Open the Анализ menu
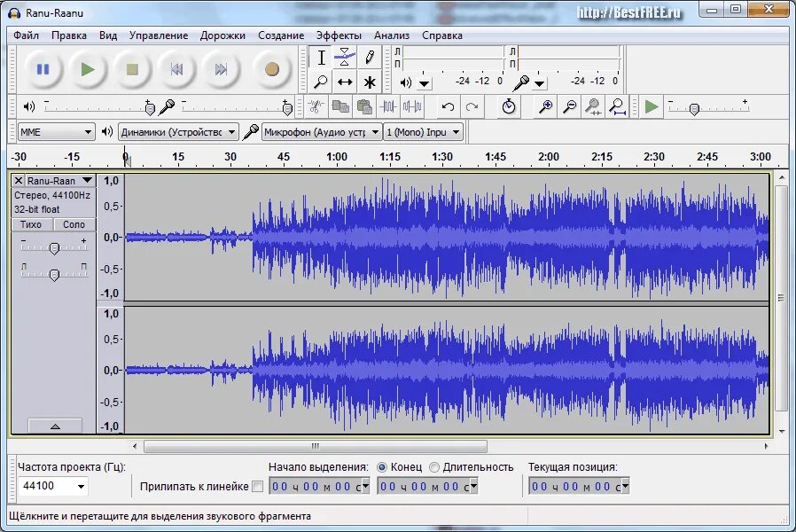 [392, 35]
